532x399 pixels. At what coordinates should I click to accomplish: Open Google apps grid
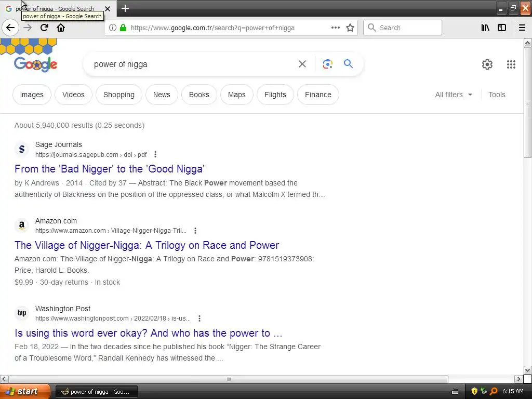tap(511, 64)
